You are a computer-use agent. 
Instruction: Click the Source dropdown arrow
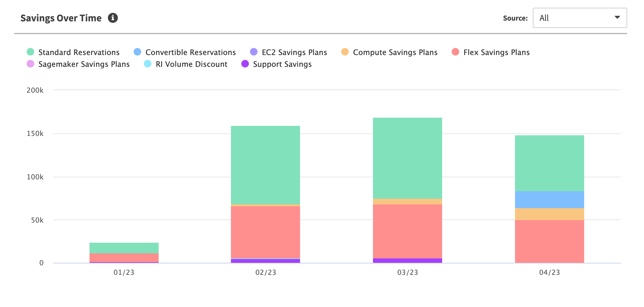(x=617, y=18)
